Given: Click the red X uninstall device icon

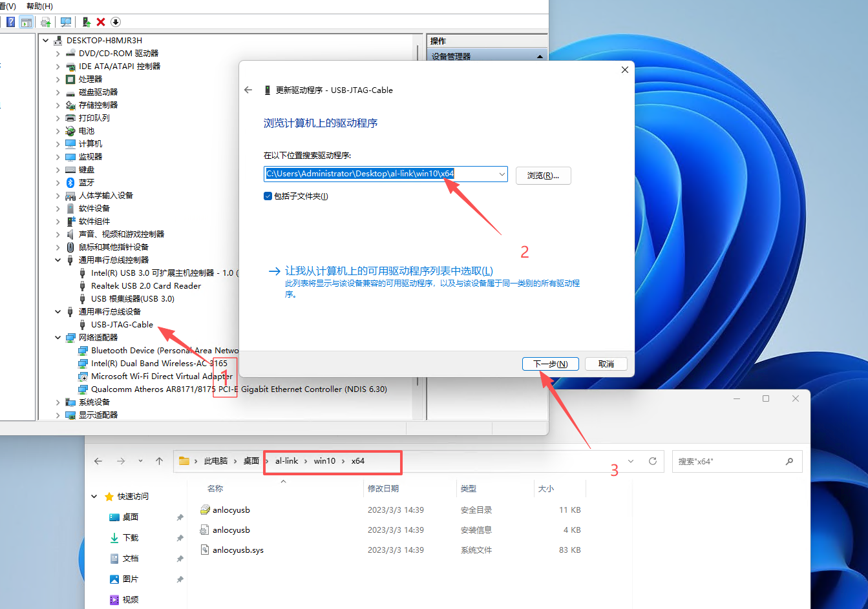Looking at the screenshot, I should pyautogui.click(x=101, y=22).
